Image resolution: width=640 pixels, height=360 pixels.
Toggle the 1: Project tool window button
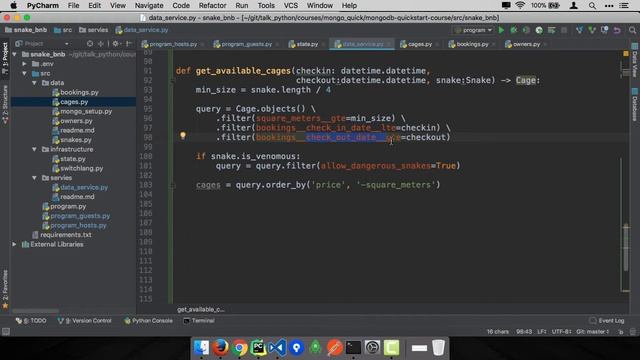pyautogui.click(x=5, y=58)
